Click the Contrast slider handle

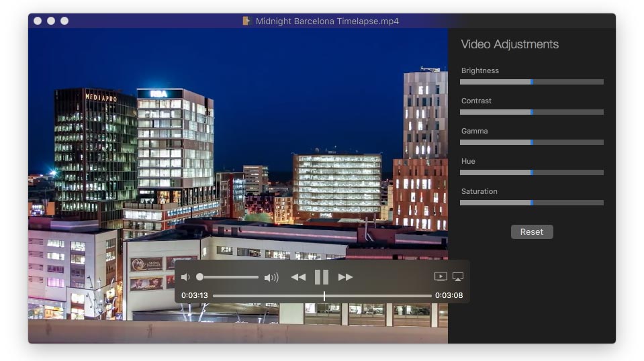(532, 112)
